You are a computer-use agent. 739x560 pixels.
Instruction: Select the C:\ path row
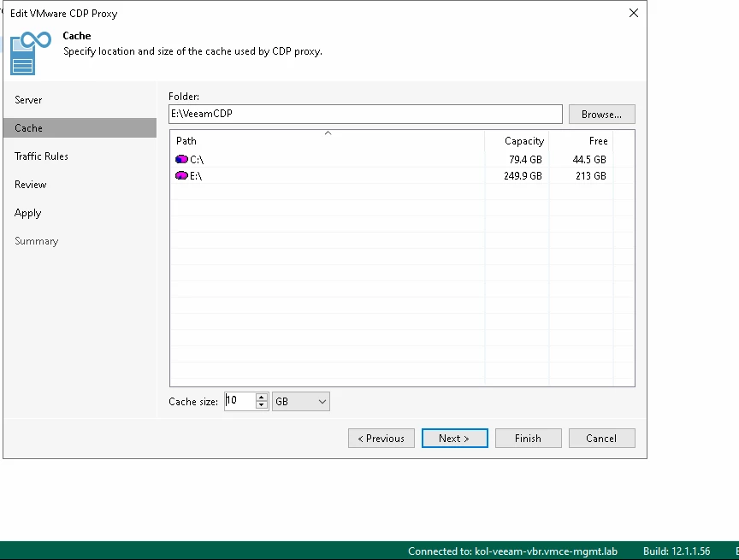click(402, 160)
